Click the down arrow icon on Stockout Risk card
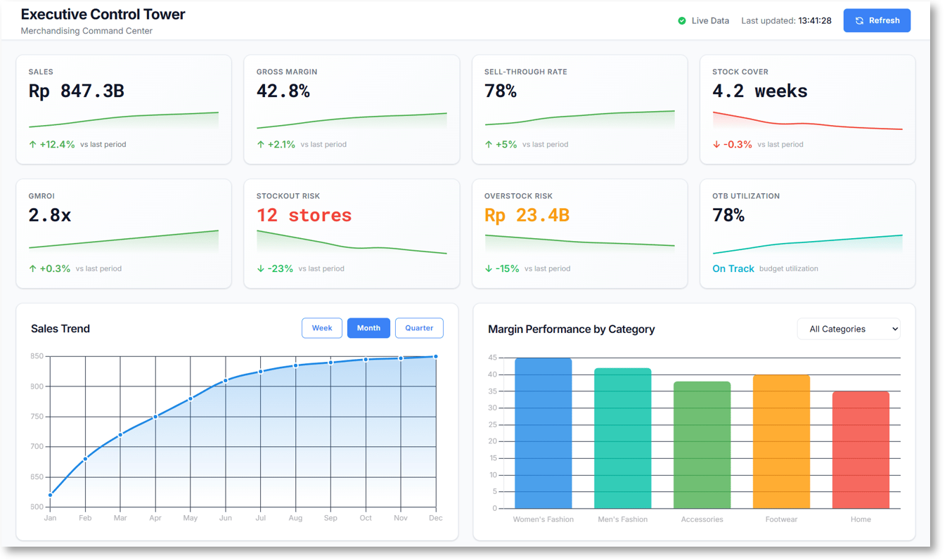The width and height of the screenshot is (947, 560). (261, 269)
